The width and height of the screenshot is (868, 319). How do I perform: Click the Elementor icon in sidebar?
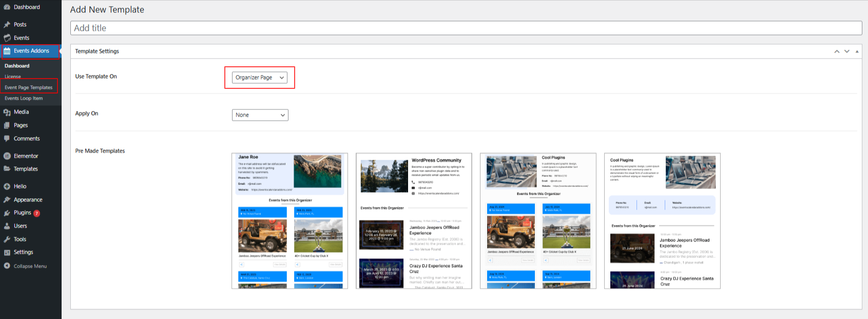tap(7, 156)
